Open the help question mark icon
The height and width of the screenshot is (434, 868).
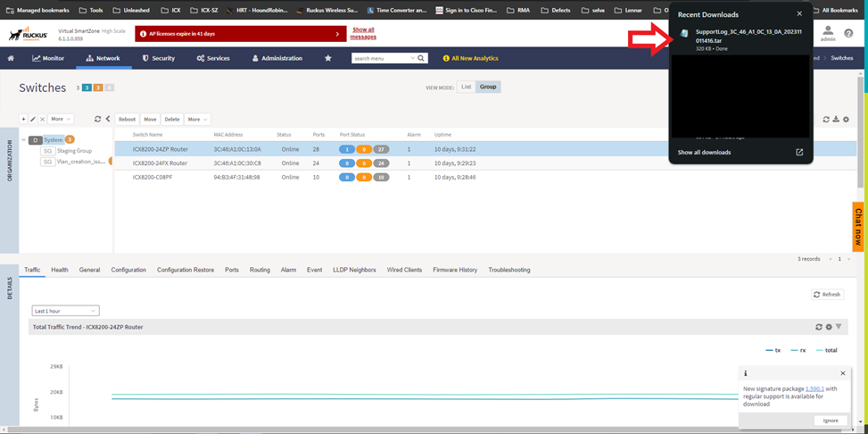pyautogui.click(x=848, y=34)
